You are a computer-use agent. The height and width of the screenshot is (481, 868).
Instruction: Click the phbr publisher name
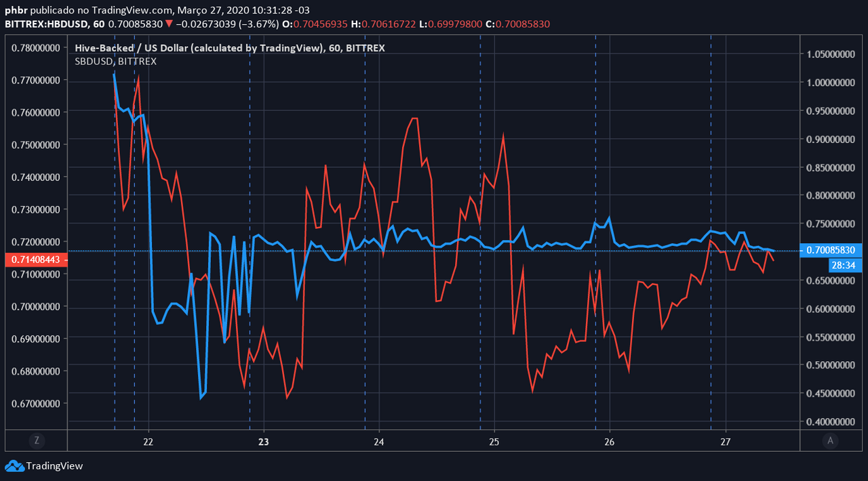pyautogui.click(x=16, y=11)
